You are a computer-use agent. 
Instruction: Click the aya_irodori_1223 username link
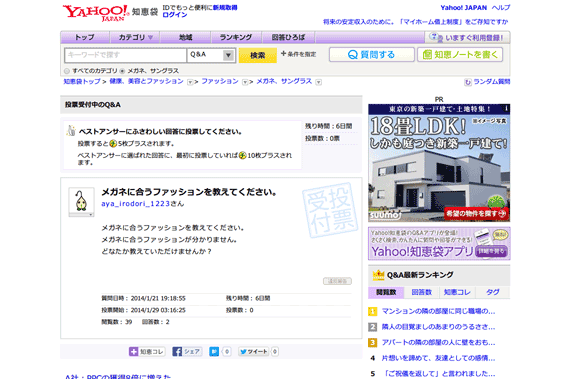click(136, 204)
